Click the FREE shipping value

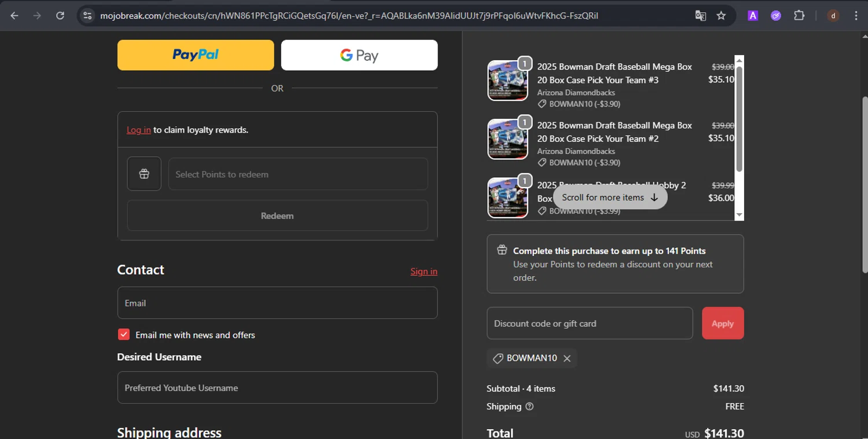(734, 407)
